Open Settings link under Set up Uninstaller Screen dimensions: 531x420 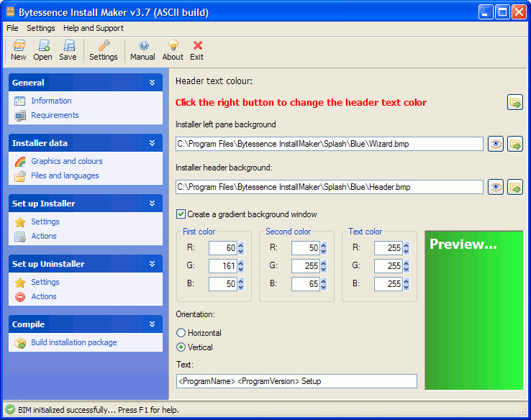[x=45, y=282]
